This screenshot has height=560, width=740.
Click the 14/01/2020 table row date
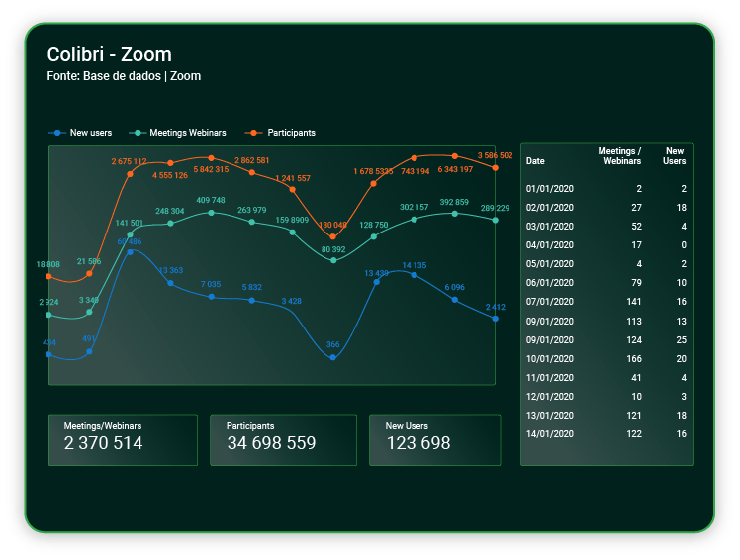tap(550, 435)
